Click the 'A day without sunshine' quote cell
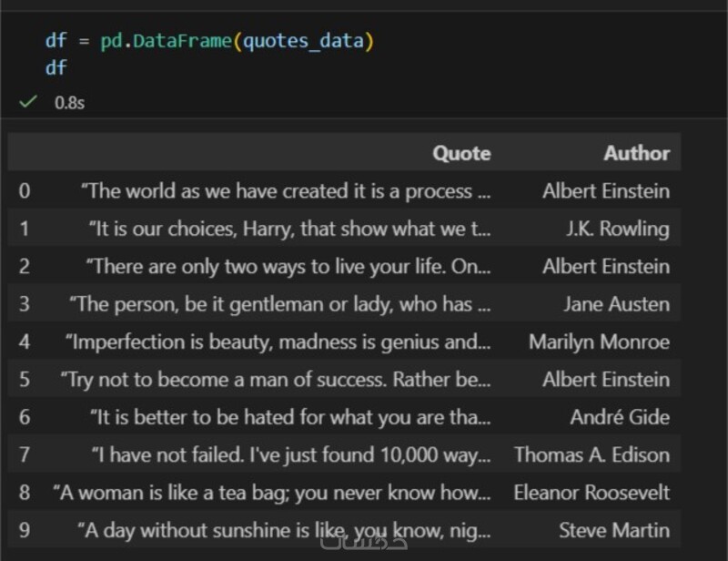This screenshot has height=561, width=728. click(x=283, y=530)
